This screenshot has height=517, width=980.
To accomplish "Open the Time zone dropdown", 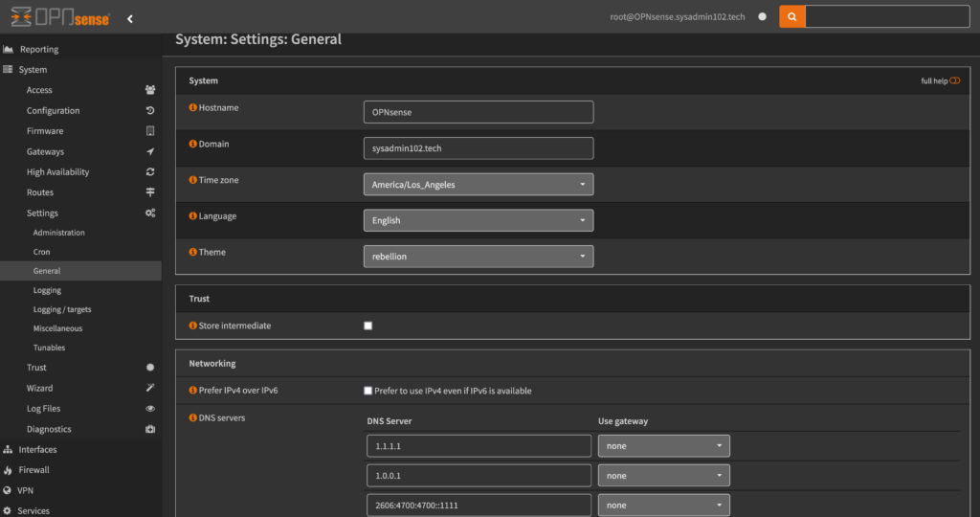I will 479,185.
